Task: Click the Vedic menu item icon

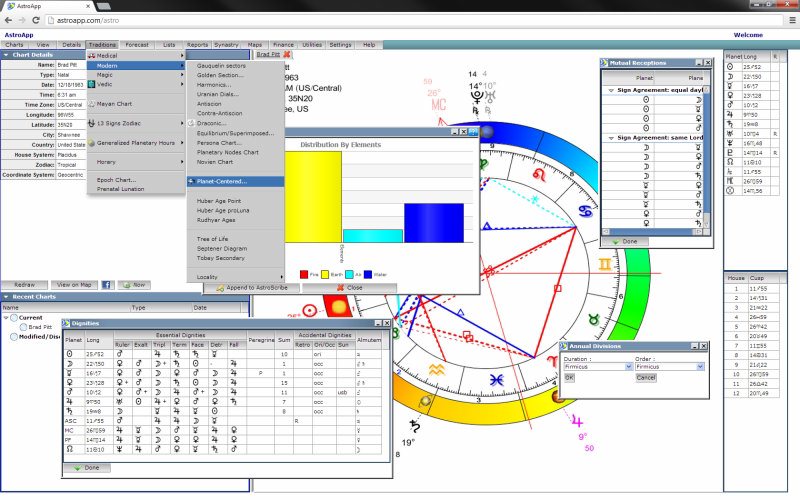Action: coord(91,84)
